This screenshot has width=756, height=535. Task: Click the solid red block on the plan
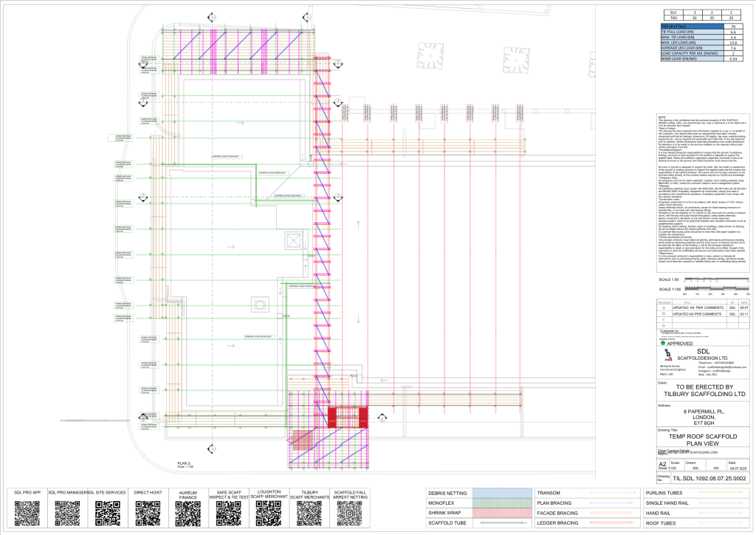[348, 418]
